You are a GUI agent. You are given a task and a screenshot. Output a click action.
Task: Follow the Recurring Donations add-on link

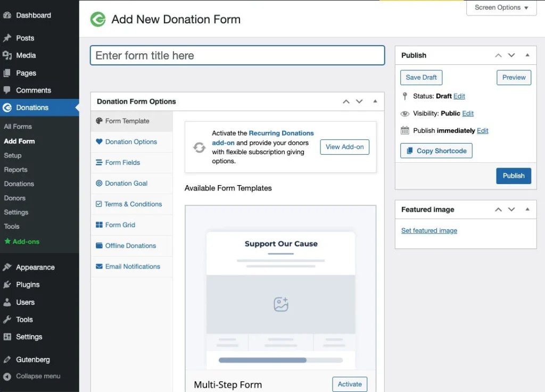pos(263,138)
